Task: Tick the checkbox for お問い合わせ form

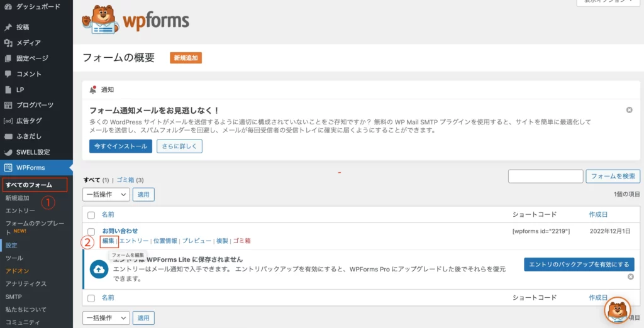Action: pyautogui.click(x=91, y=231)
